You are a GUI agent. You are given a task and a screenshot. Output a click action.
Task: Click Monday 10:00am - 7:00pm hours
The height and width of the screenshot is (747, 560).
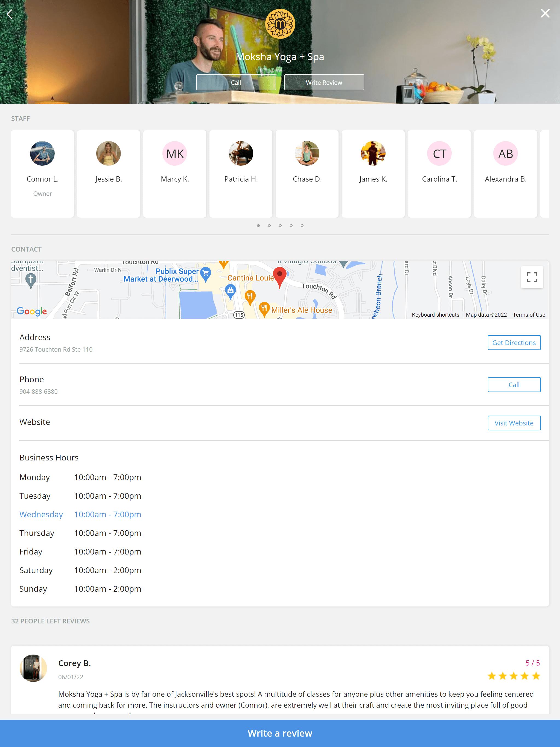pyautogui.click(x=80, y=477)
